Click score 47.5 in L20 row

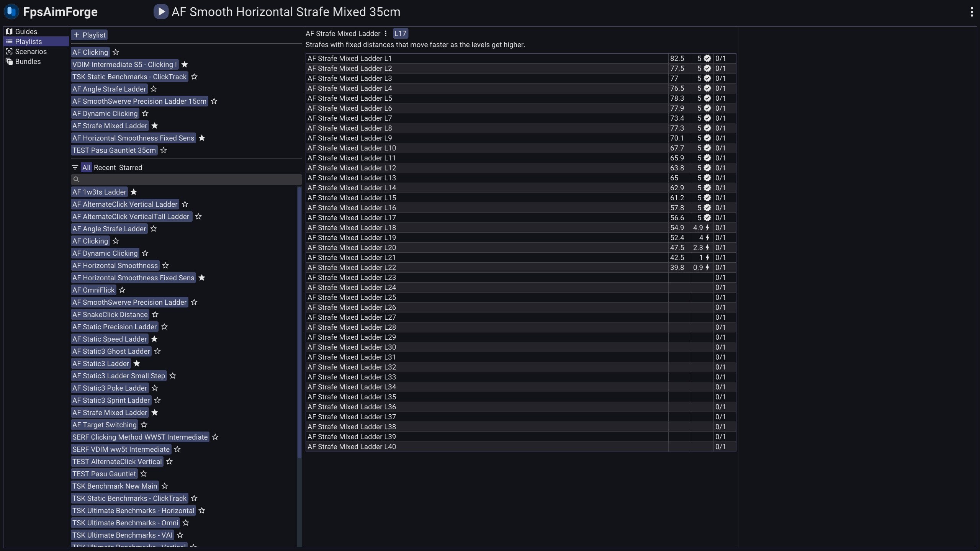coord(677,247)
